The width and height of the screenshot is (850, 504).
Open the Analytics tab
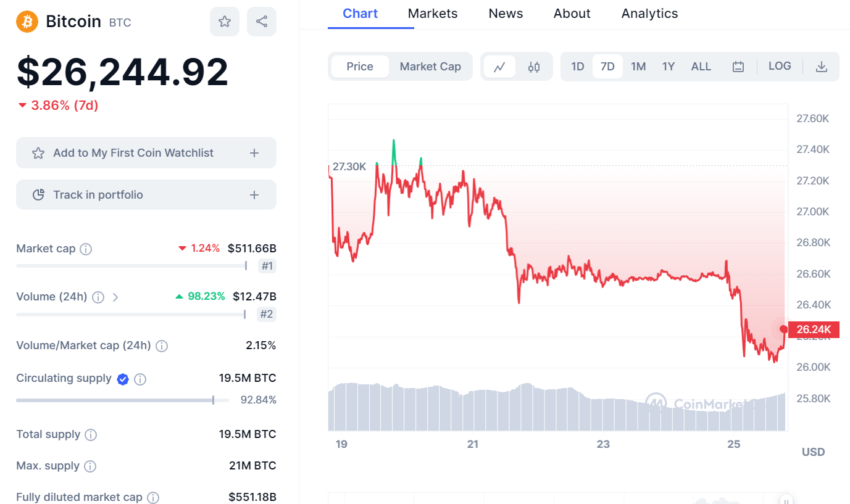tap(649, 14)
